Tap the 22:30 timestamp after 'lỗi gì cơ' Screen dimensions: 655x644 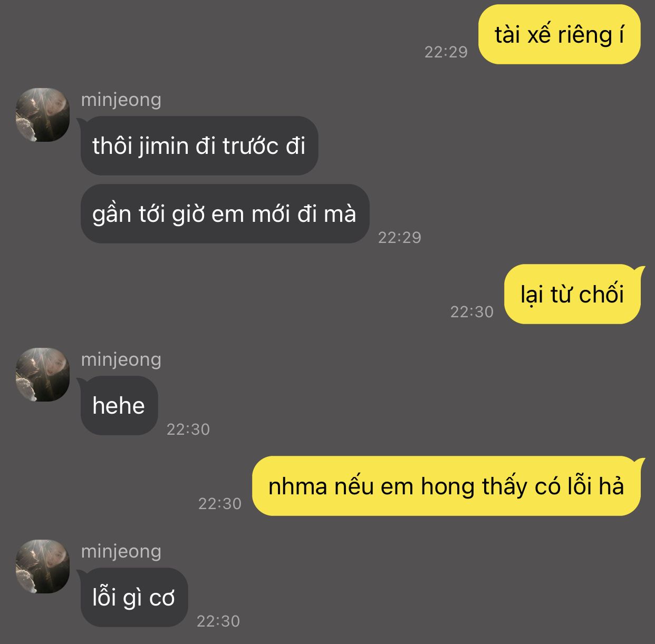[218, 621]
